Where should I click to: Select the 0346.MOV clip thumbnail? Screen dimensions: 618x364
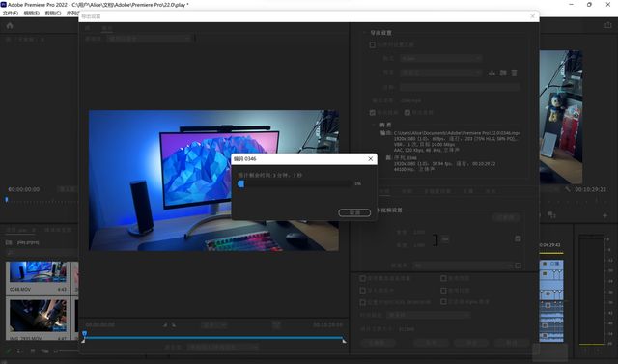38,272
